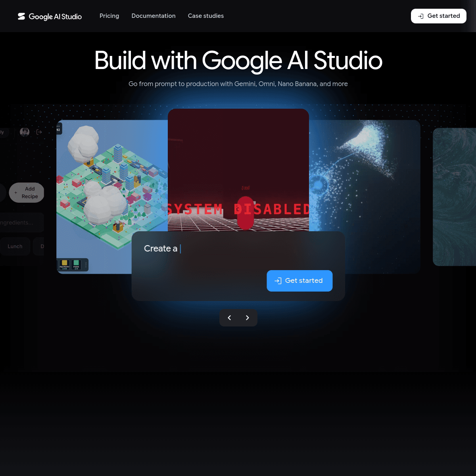Open the Documentation link
Image resolution: width=476 pixels, height=476 pixels.
pyautogui.click(x=154, y=16)
